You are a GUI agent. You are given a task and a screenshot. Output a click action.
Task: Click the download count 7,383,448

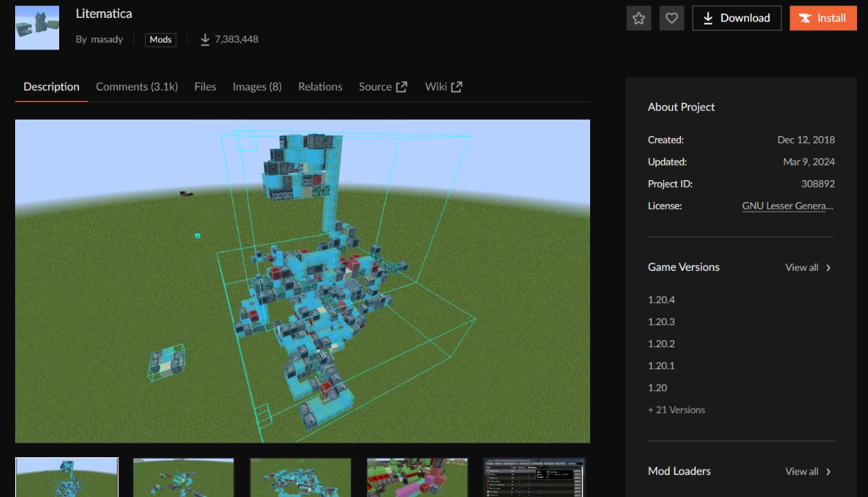coord(237,39)
